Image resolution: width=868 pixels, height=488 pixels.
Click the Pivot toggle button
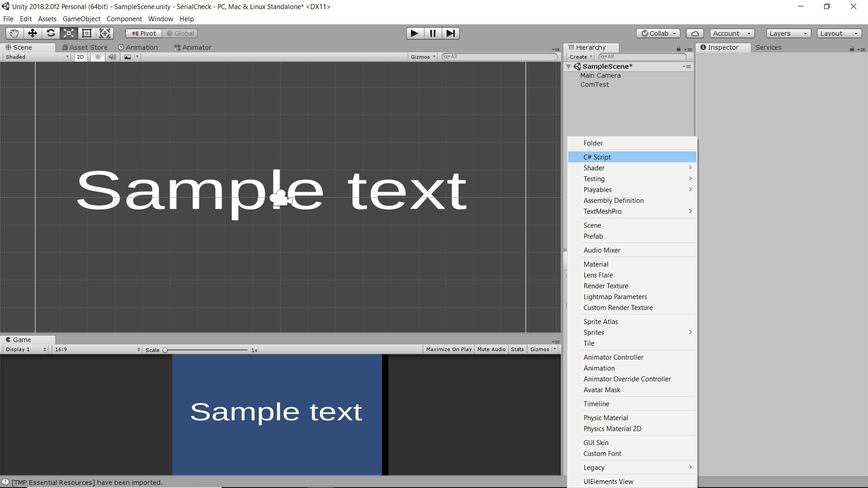[x=143, y=33]
